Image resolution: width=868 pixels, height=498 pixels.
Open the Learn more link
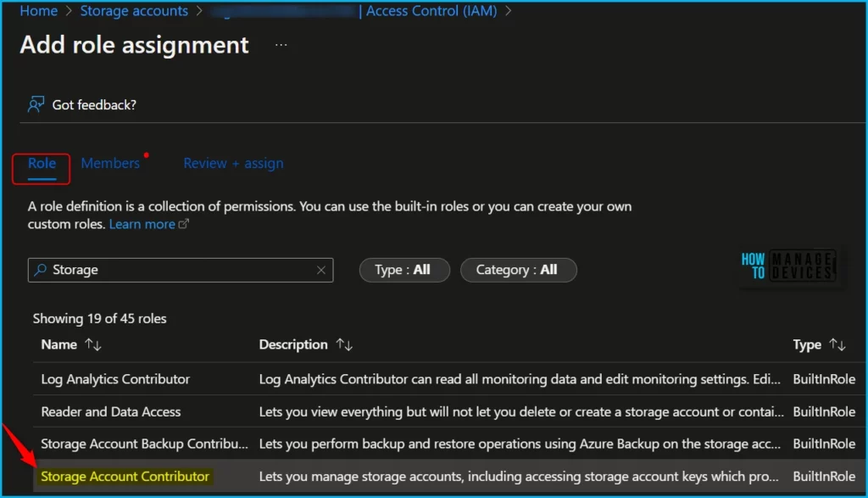(142, 224)
